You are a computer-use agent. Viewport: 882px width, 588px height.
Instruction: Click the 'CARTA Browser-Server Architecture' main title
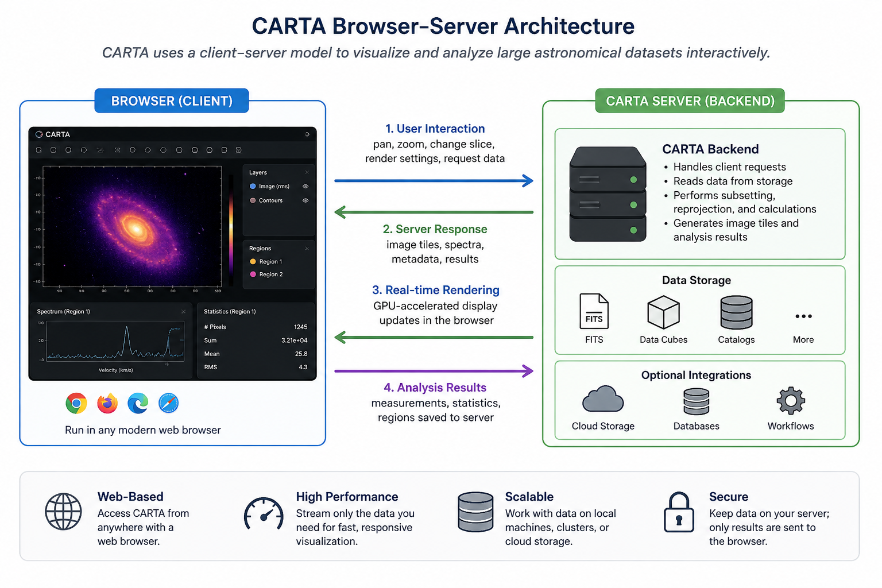(x=443, y=26)
